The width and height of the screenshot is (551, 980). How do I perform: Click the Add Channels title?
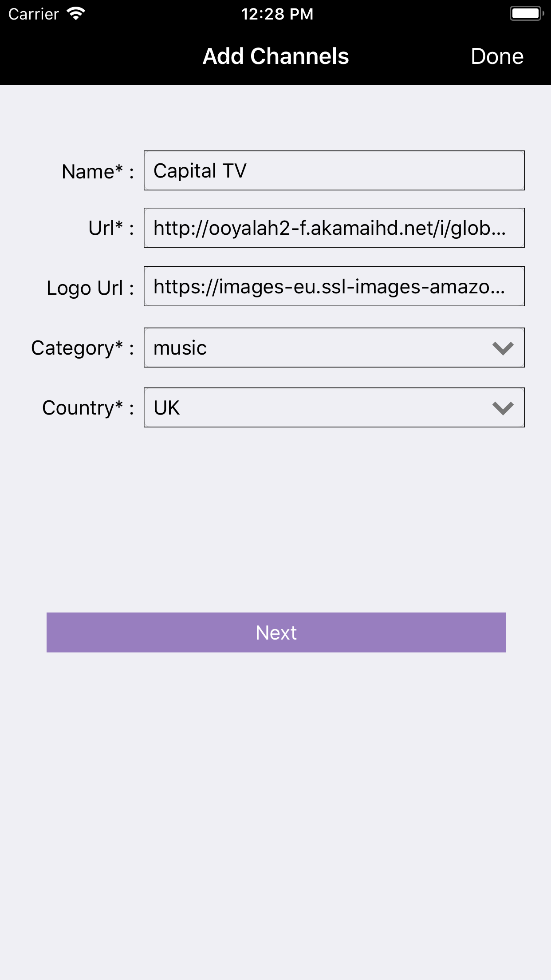(x=275, y=56)
